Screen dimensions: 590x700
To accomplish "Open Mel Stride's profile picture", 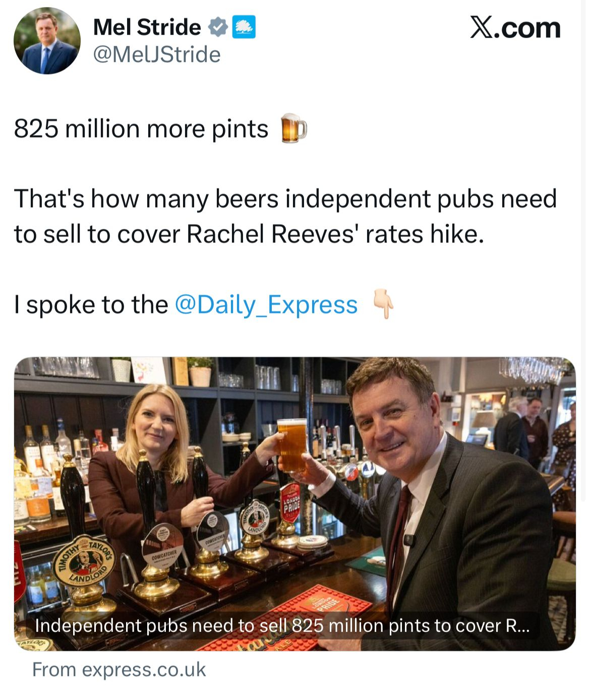I will click(x=47, y=41).
